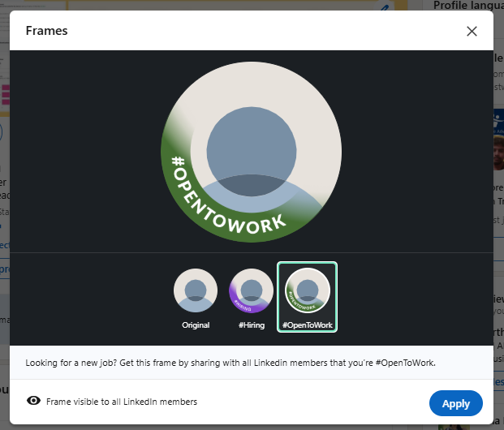
Task: Select the Original frame thumbnail
Action: coord(196,290)
